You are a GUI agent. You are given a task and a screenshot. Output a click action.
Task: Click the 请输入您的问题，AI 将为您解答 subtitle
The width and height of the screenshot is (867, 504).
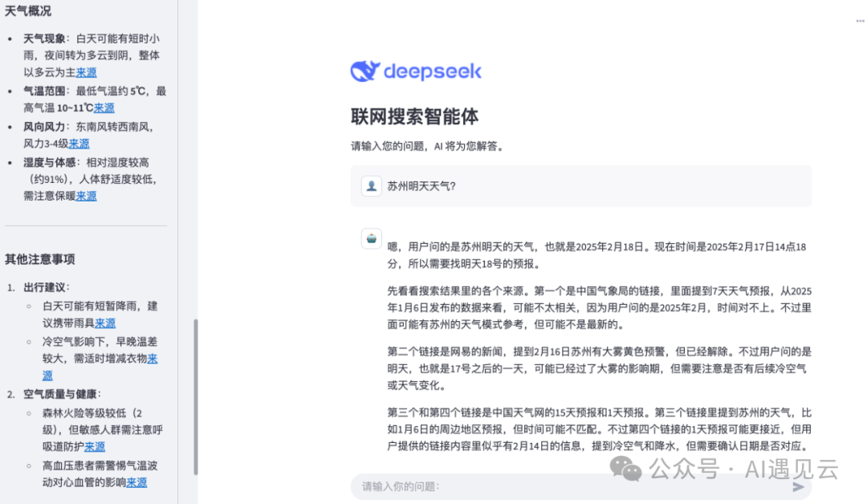427,146
